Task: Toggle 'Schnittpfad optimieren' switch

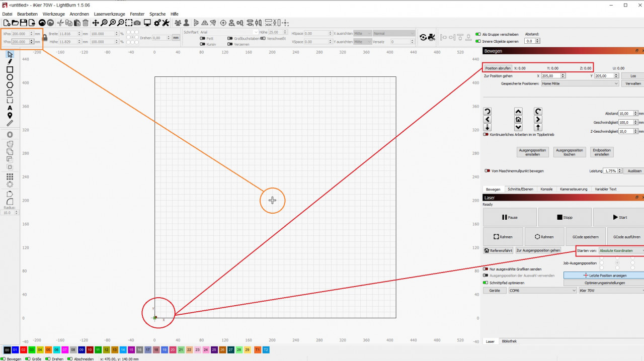Action: 486,283
